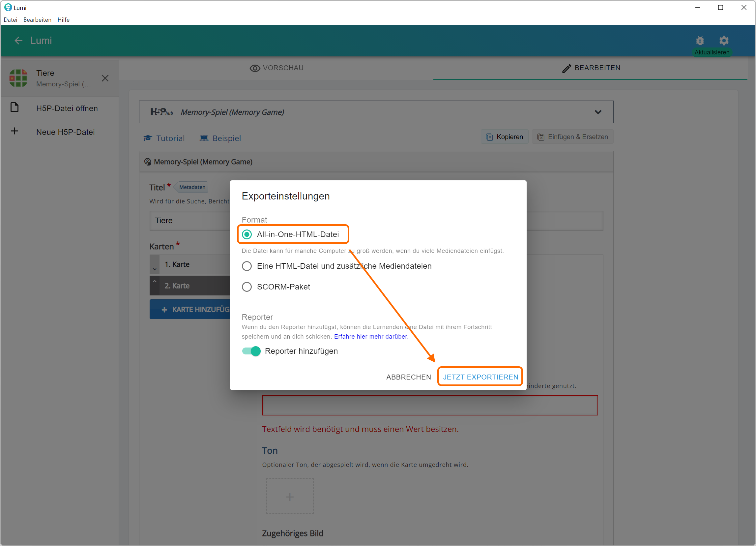
Task: Toggle the Reporter hinzufügen switch
Action: tap(251, 351)
